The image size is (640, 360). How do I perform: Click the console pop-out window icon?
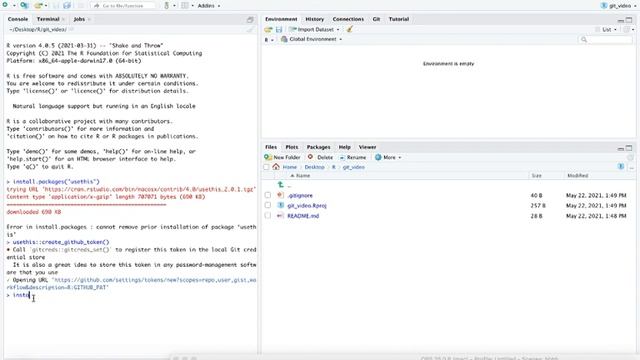[250, 20]
